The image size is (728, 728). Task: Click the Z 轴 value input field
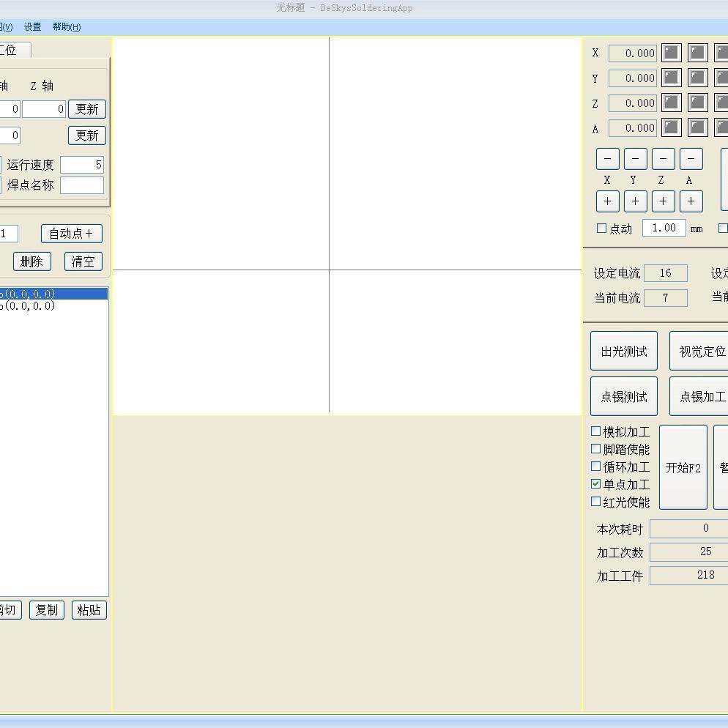(x=44, y=109)
